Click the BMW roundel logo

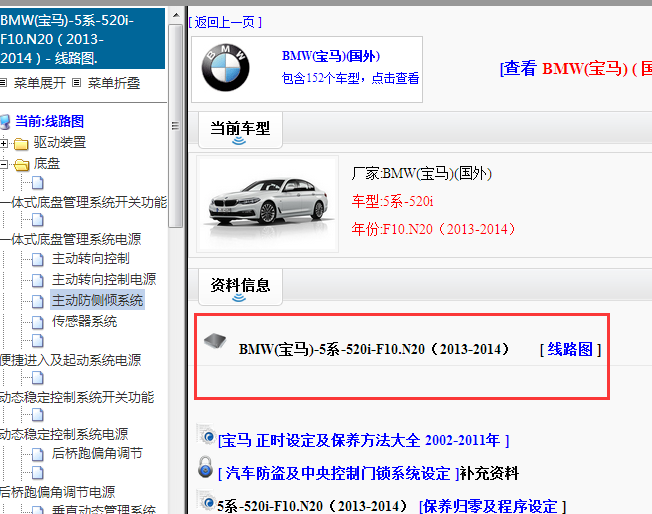225,68
